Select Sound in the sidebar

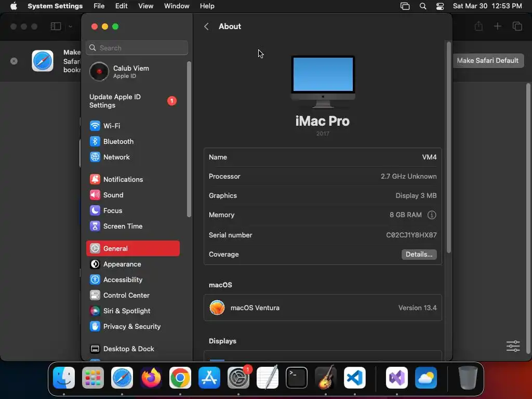pos(132,195)
